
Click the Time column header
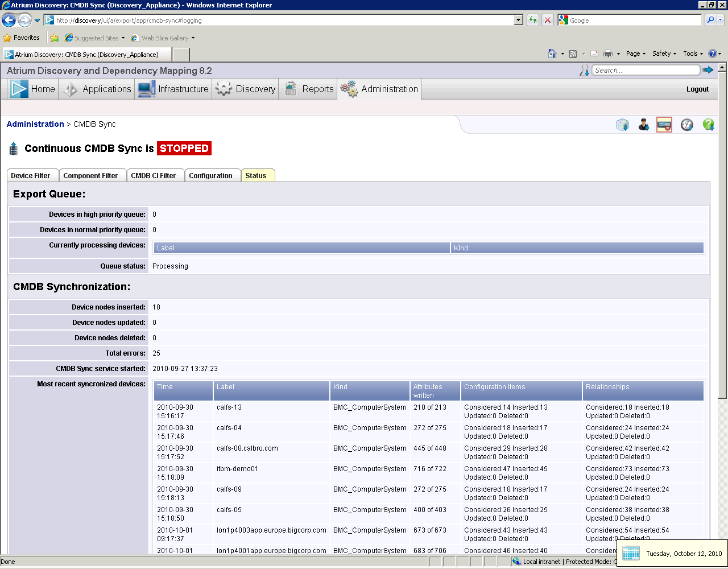[184, 391]
